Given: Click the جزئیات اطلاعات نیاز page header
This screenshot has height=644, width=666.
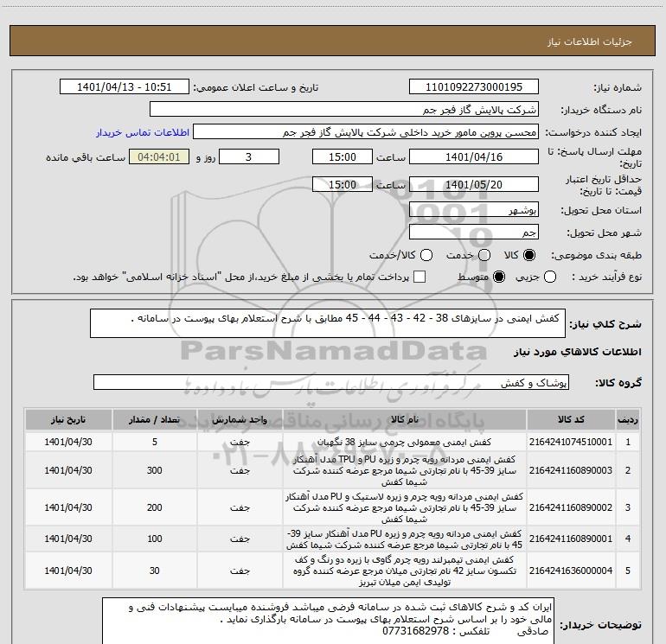Looking at the screenshot, I should [x=590, y=41].
